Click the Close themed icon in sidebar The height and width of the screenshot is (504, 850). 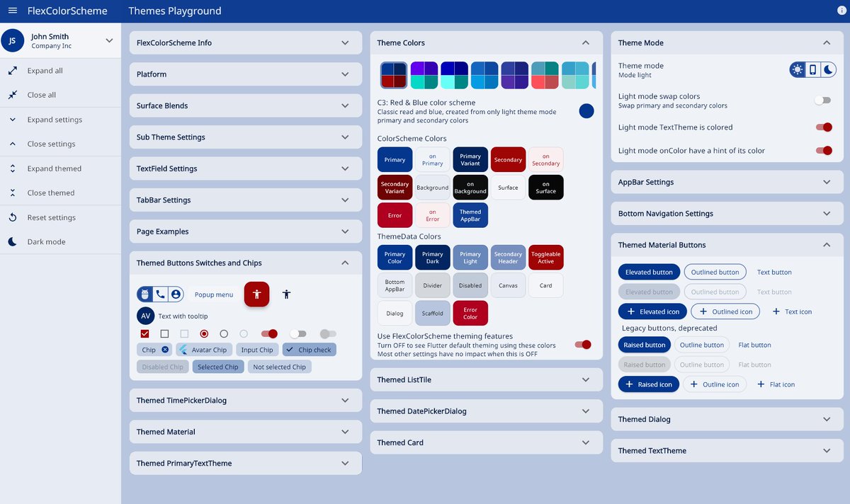12,193
